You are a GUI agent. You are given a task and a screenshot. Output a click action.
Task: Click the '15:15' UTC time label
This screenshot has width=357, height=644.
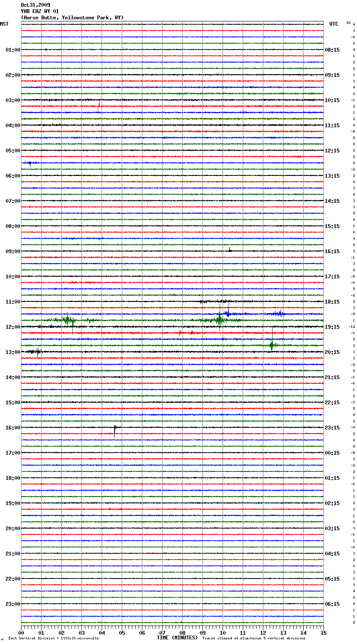click(332, 226)
